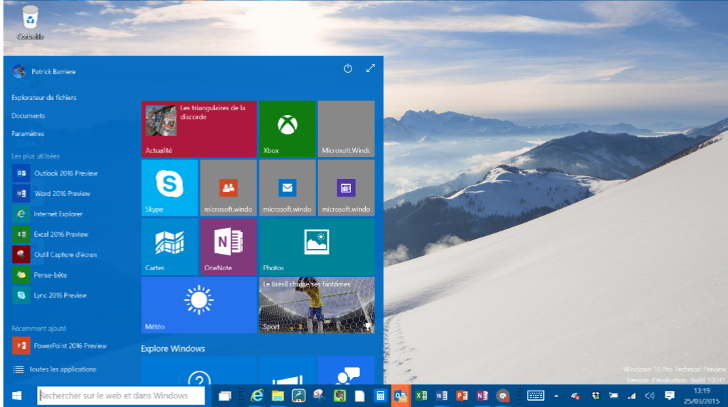Open Paramètres settings link
Viewport: 728px width, 407px height.
coord(28,133)
